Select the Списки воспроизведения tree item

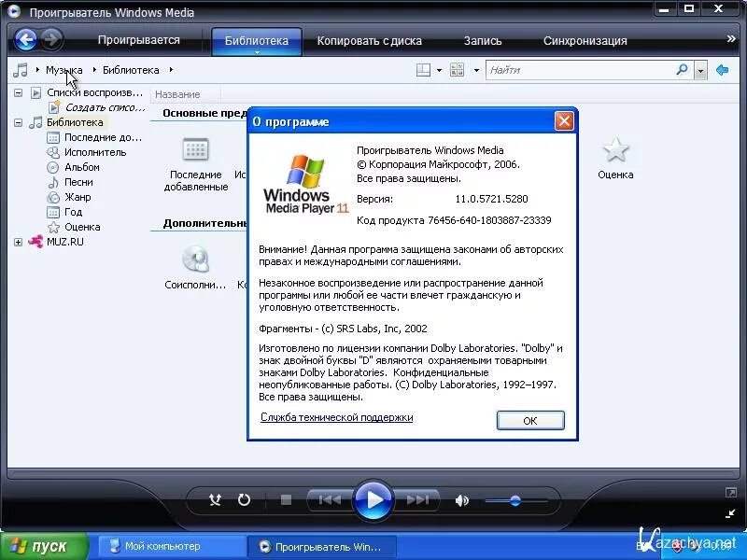coord(95,92)
